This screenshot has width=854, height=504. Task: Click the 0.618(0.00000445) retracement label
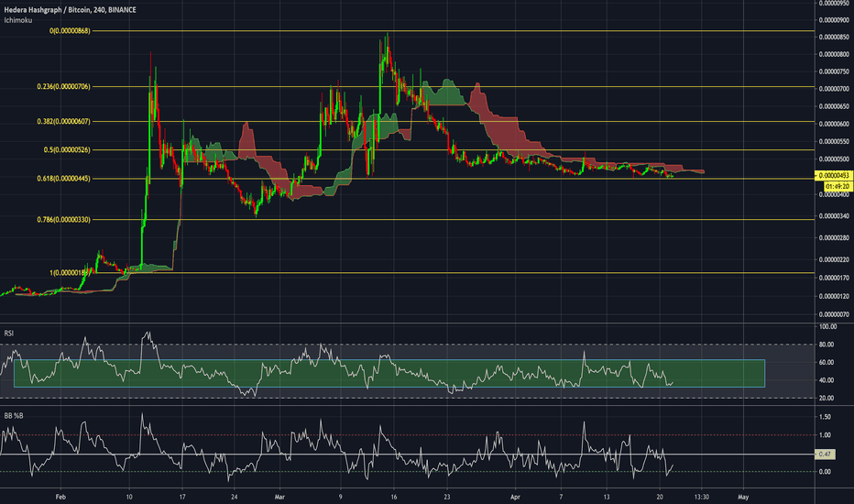(64, 179)
